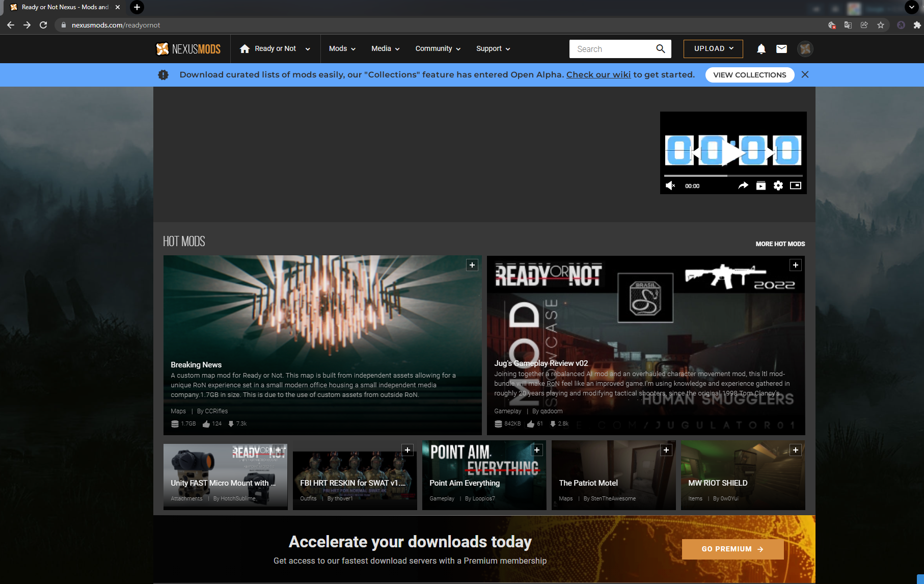
Task: Open the user avatar menu
Action: 805,49
